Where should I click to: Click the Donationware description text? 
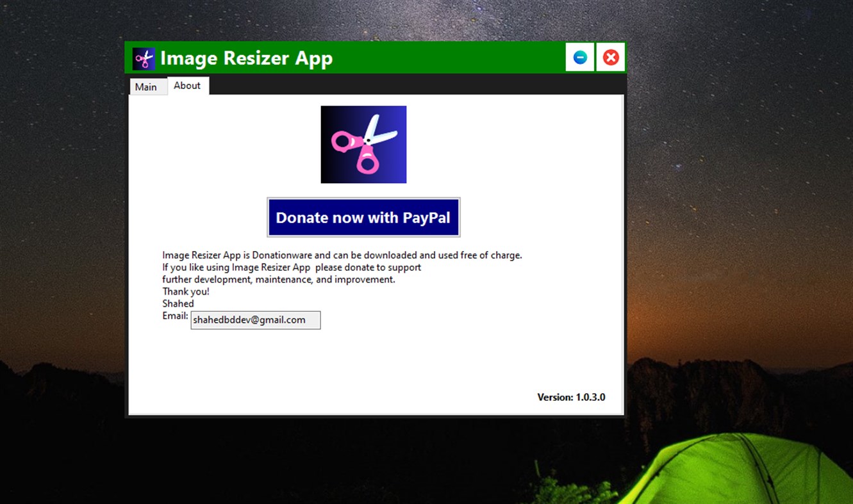342,255
